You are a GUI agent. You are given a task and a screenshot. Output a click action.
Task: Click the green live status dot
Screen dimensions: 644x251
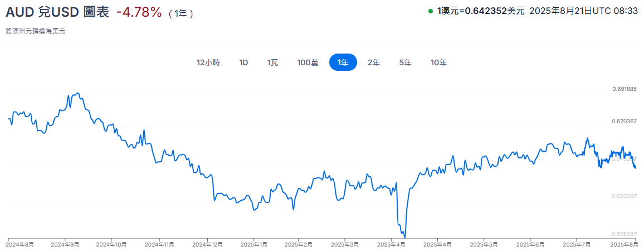(431, 11)
